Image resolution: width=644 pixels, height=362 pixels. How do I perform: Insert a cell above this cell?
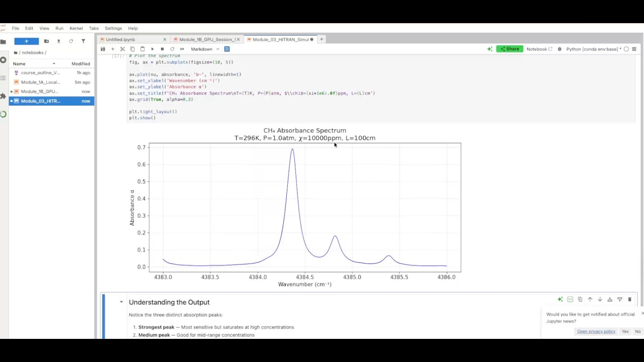coord(610,300)
